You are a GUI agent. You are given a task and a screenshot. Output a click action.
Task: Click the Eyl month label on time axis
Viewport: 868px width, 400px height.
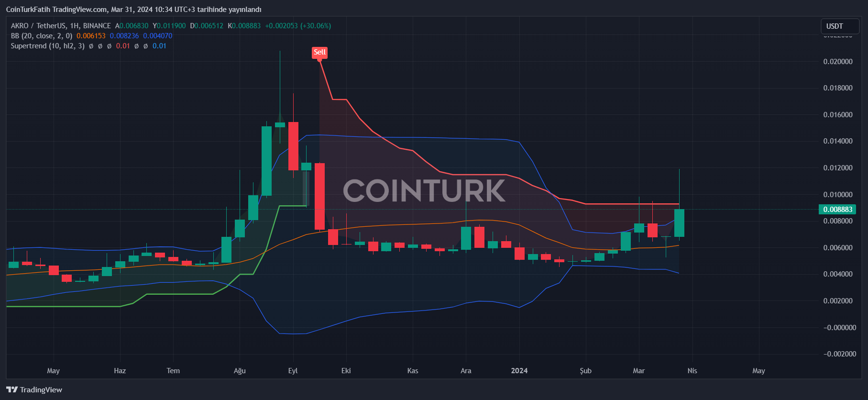click(293, 371)
